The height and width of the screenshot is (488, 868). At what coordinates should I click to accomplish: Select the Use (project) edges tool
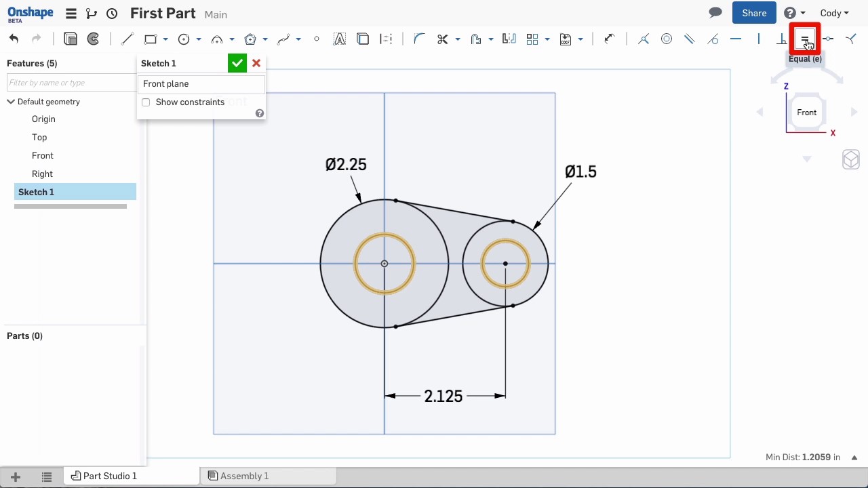click(x=363, y=39)
